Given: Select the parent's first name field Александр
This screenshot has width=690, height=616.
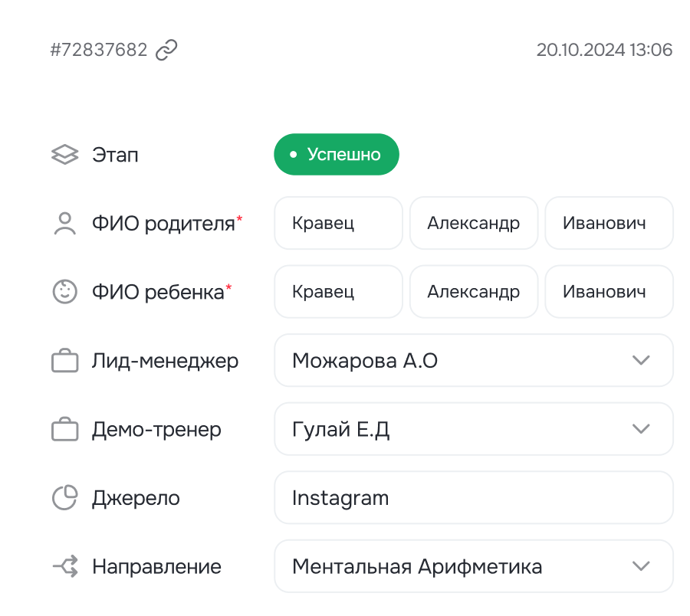Looking at the screenshot, I should point(473,224).
